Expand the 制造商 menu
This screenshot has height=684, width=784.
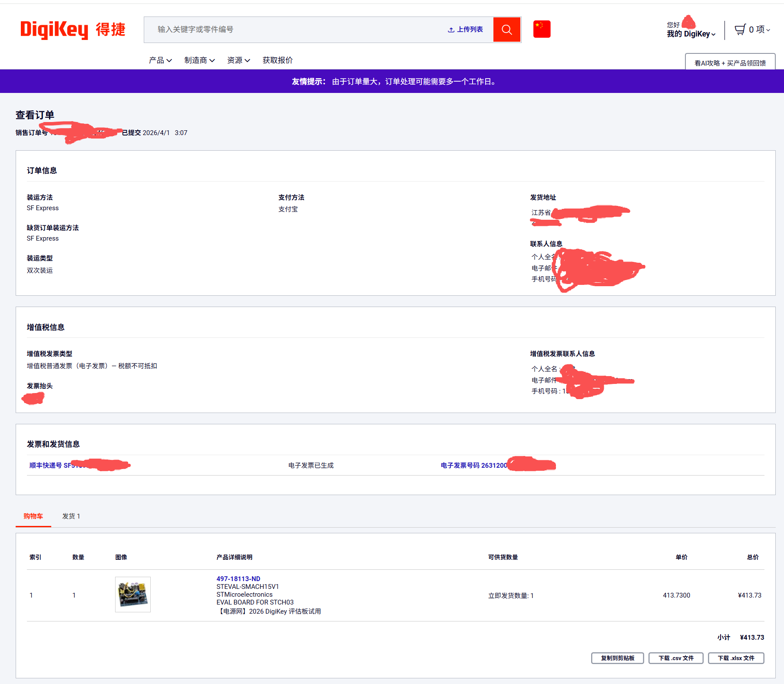click(x=199, y=60)
